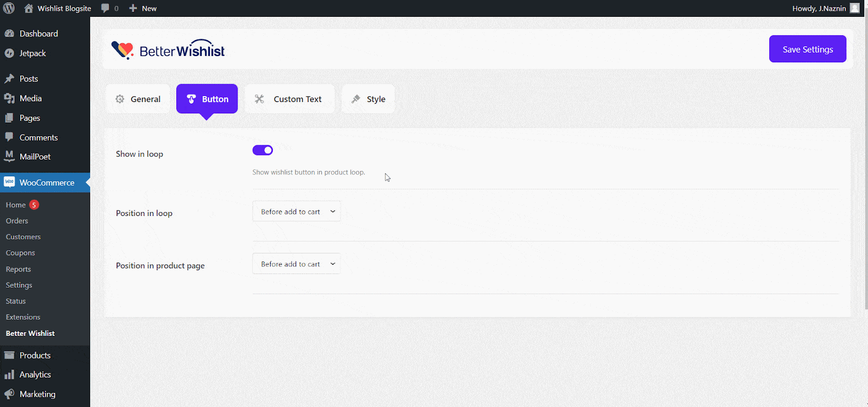Click the icon on the Button tab
The width and height of the screenshot is (868, 407).
191,99
